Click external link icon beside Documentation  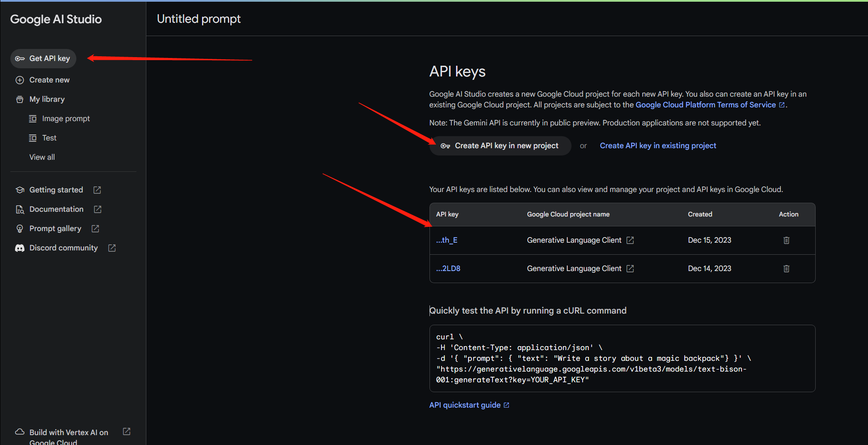click(x=98, y=209)
